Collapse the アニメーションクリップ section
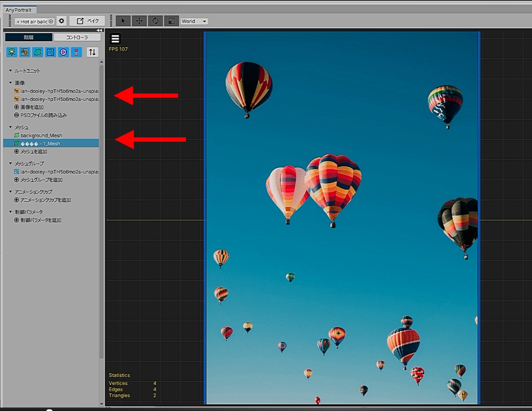 [x=10, y=192]
